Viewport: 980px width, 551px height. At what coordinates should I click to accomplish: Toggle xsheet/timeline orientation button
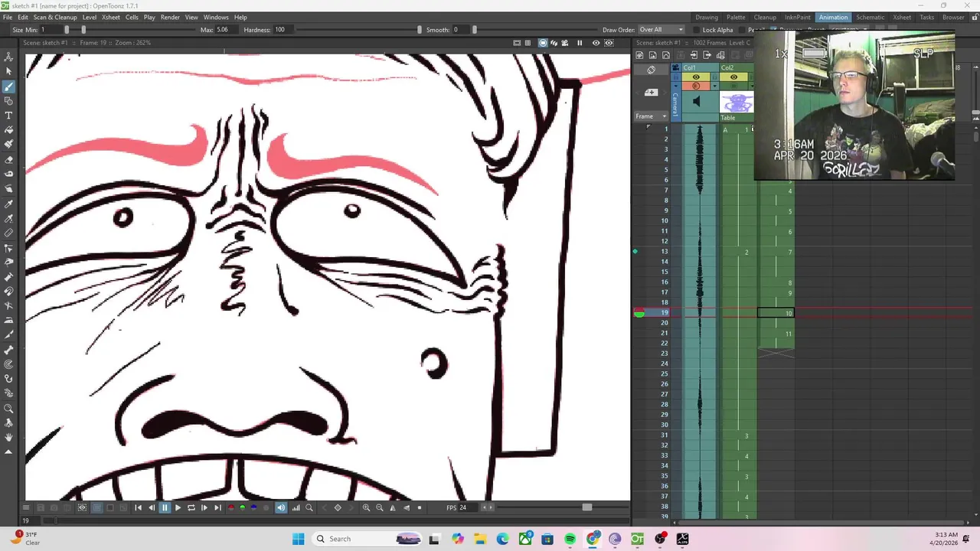pyautogui.click(x=651, y=70)
